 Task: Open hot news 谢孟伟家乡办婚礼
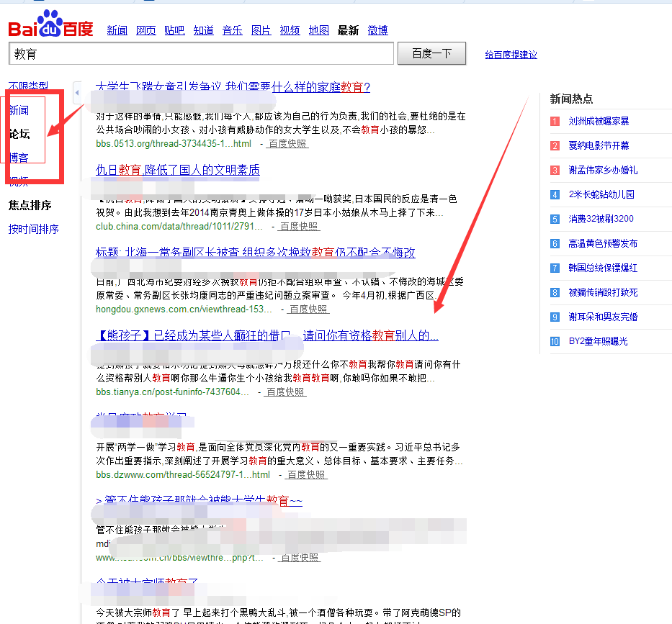pyautogui.click(x=603, y=170)
